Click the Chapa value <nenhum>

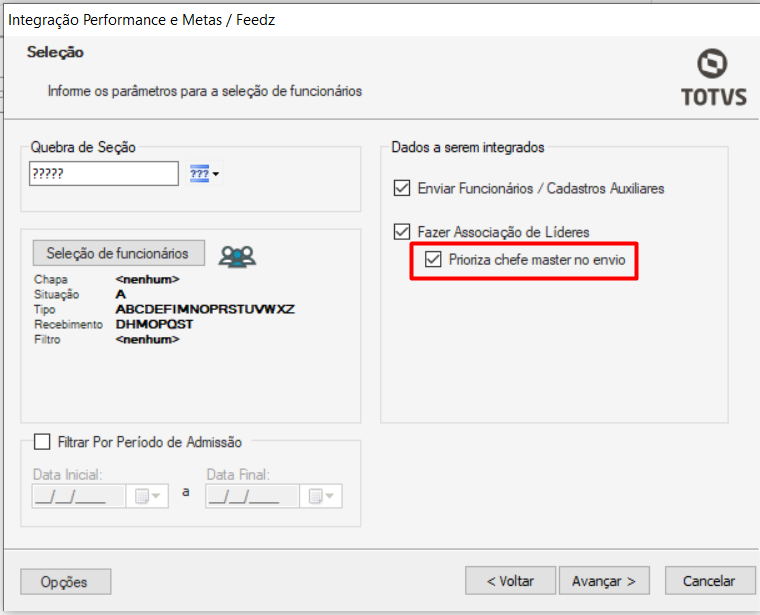(147, 279)
